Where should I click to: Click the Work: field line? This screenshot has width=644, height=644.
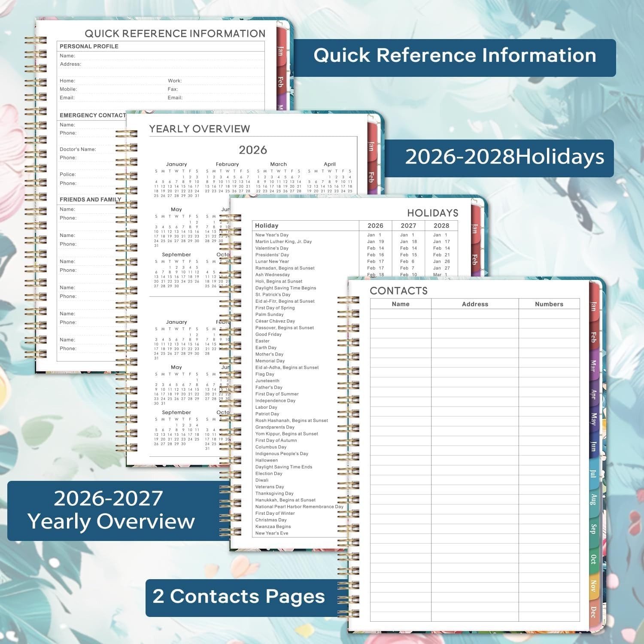tap(216, 81)
